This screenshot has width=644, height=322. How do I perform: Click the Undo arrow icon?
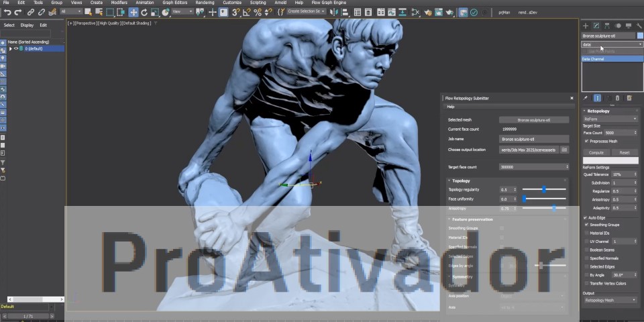7,12
